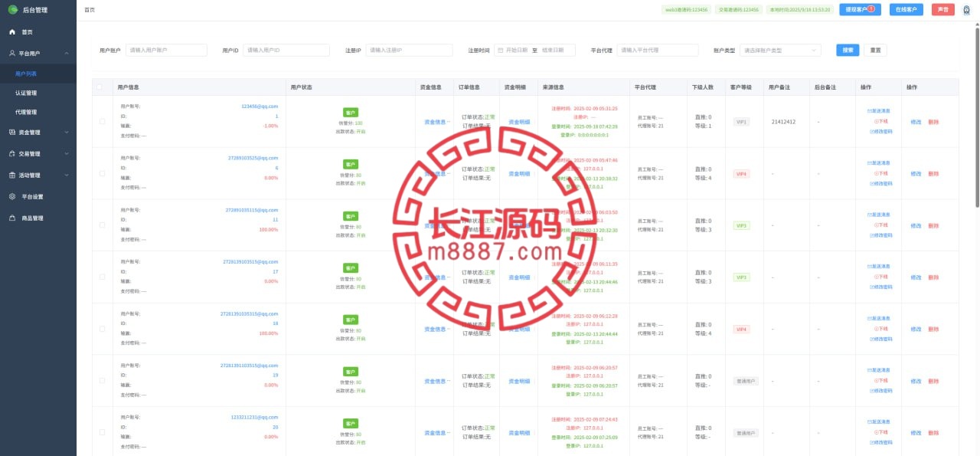Check the row checkbox for user ID 11
This screenshot has height=456, width=980.
click(103, 225)
